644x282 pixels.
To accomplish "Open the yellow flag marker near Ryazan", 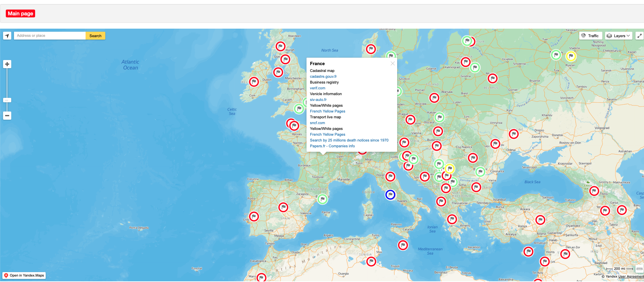I will 571,56.
